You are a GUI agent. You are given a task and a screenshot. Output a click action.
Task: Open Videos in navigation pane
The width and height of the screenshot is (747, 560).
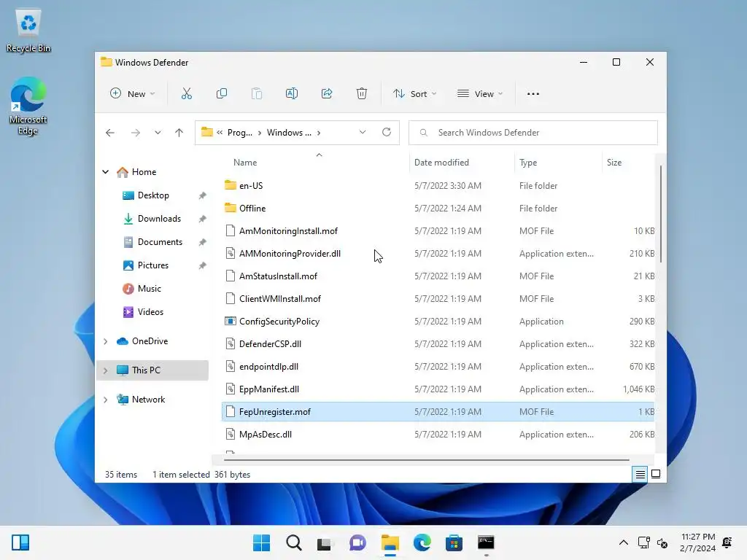[x=150, y=312]
